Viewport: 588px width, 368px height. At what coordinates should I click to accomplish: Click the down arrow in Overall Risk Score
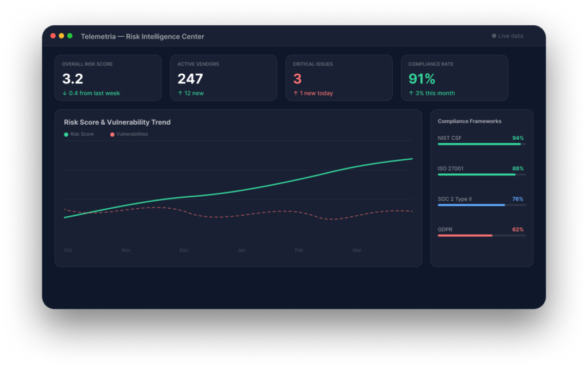pos(64,93)
